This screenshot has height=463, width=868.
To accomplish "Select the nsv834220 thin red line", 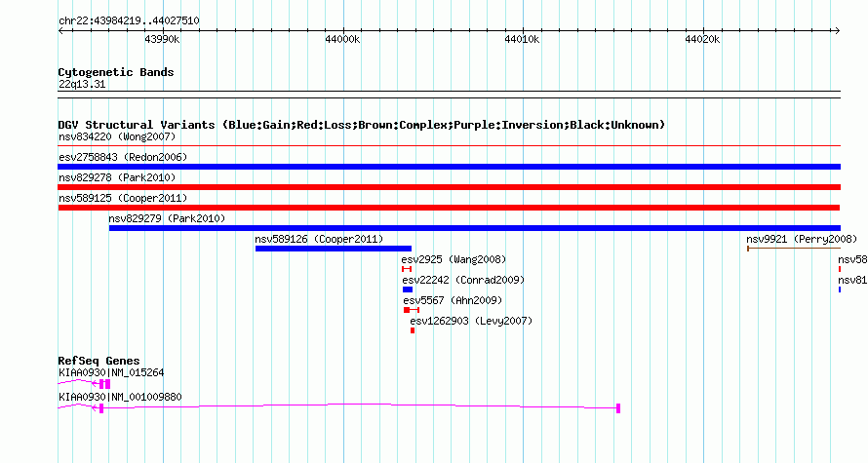I will coord(449,146).
